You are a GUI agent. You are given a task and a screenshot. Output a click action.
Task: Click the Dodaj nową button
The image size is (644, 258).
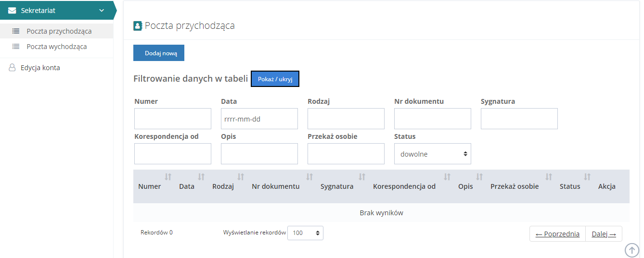[159, 53]
